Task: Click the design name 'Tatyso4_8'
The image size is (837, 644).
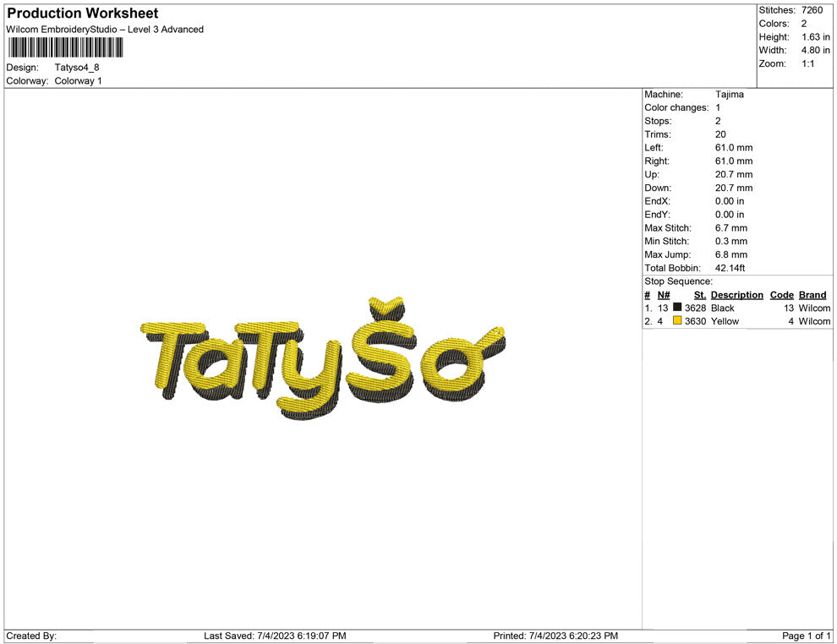Action: tap(77, 68)
